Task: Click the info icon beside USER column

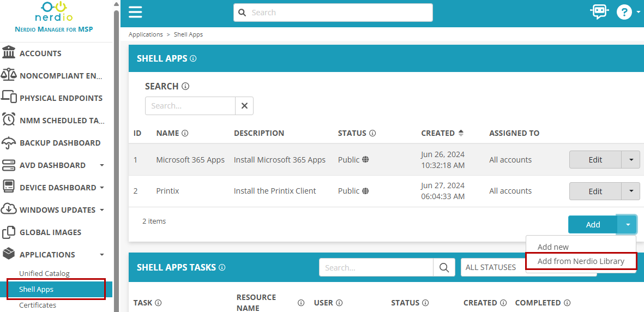Action: 339,303
